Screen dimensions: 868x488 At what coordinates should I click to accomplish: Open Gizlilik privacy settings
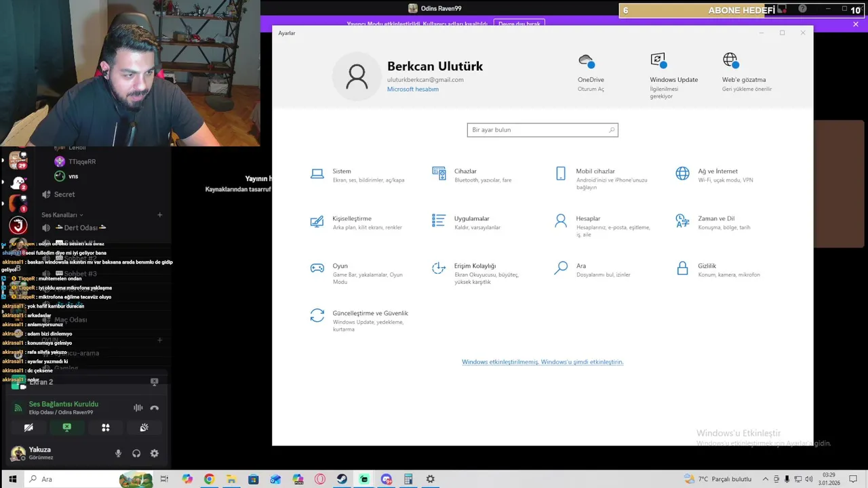718,270
